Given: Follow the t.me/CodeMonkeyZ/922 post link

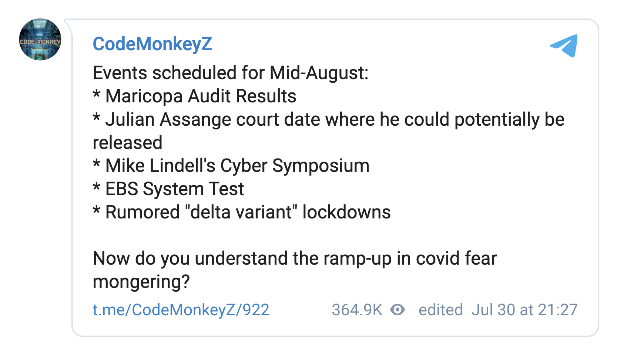Looking at the screenshot, I should click(181, 310).
